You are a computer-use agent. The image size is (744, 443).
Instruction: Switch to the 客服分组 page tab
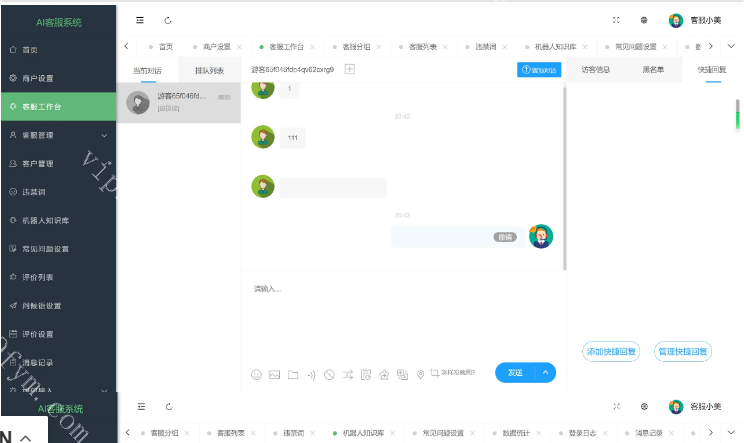tap(356, 46)
